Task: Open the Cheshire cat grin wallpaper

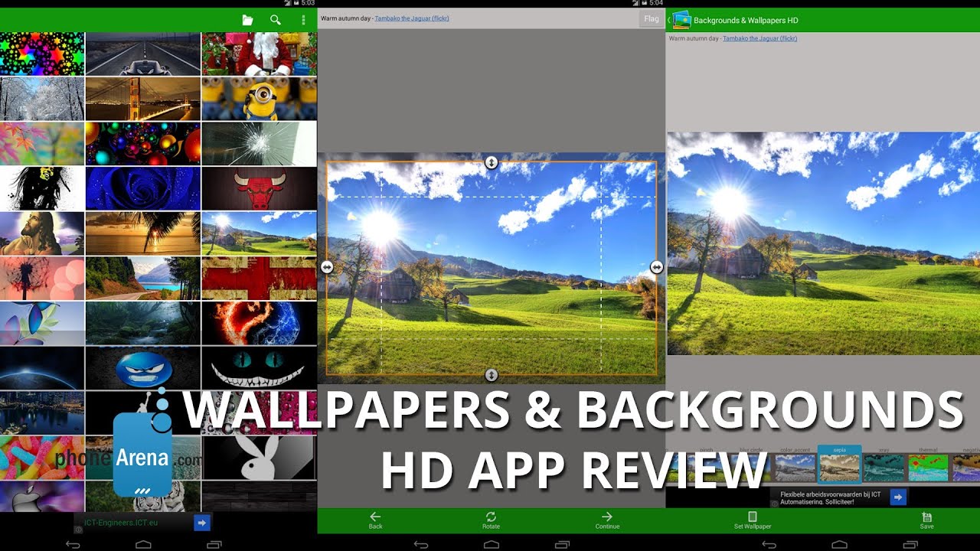Action: pos(259,368)
